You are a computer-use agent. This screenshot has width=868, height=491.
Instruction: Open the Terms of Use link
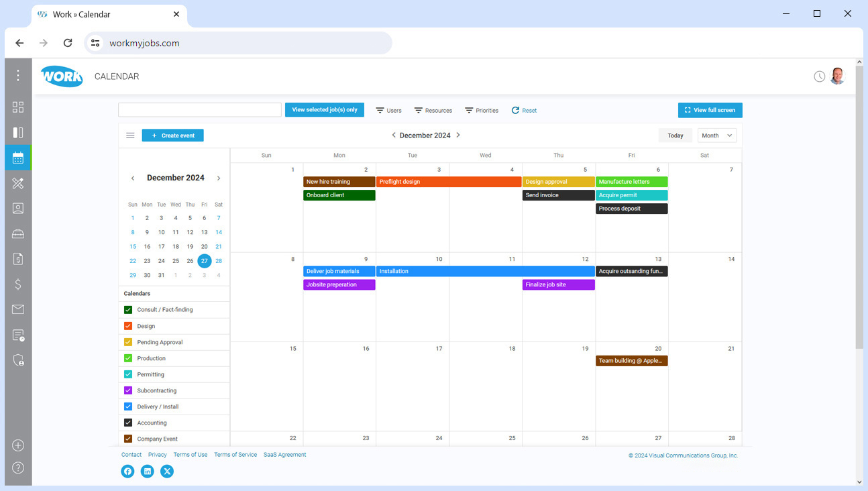coord(191,455)
